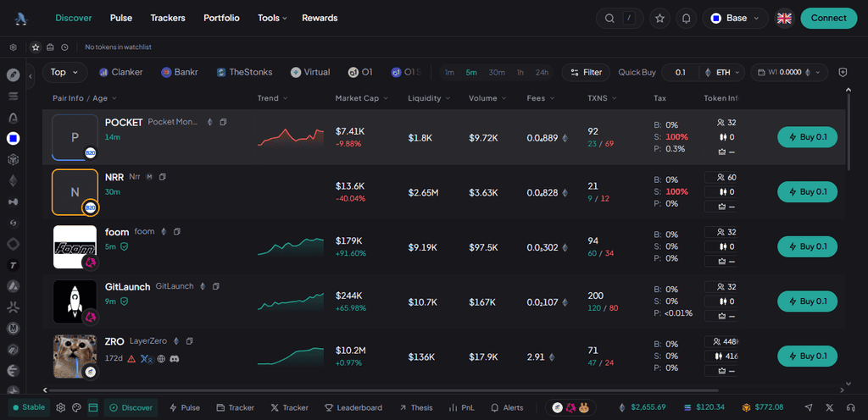Copy POCKET token contract address
The height and width of the screenshot is (420, 868).
pos(223,122)
